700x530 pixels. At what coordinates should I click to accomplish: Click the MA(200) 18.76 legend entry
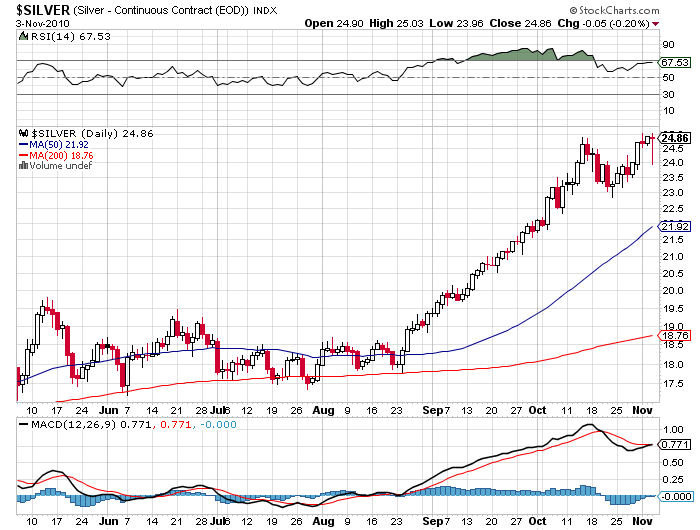(61, 155)
